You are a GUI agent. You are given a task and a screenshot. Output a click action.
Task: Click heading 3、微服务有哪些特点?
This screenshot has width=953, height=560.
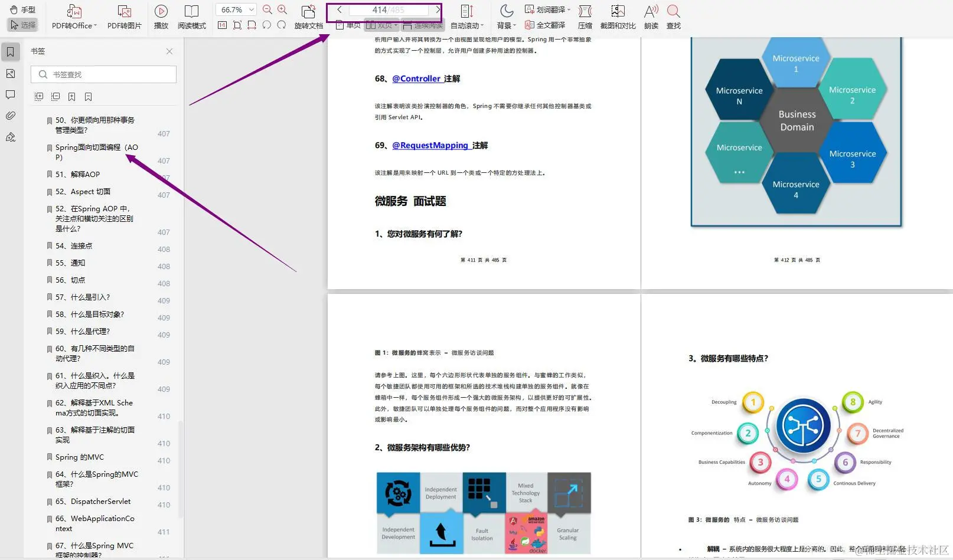(x=728, y=358)
